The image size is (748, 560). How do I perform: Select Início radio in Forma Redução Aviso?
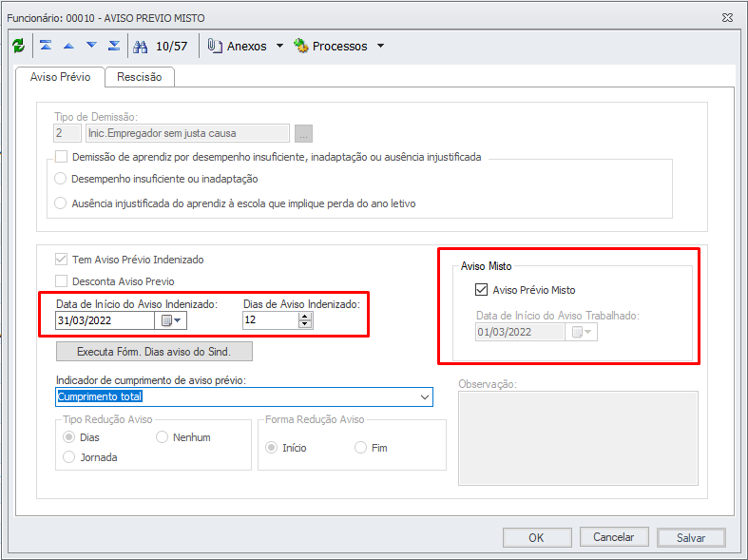(272, 448)
